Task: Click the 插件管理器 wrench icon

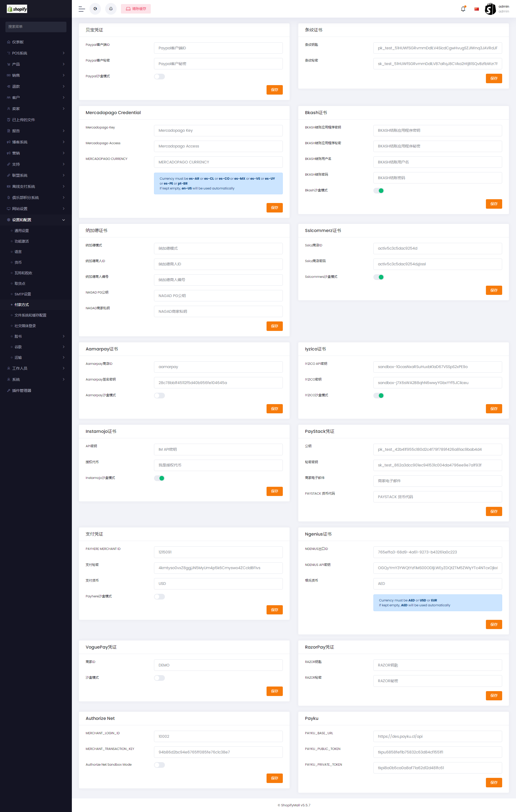Action: click(x=9, y=391)
